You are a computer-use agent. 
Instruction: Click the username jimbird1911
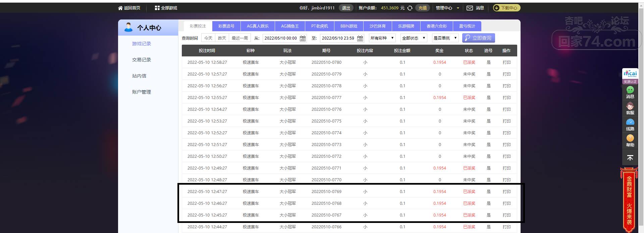click(323, 8)
